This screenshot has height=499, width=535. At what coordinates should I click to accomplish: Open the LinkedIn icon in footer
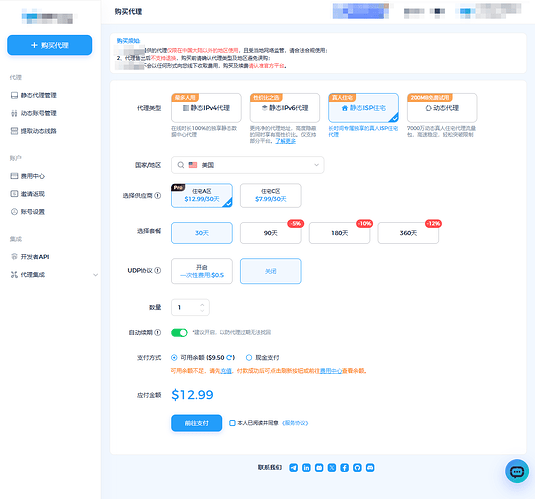click(306, 468)
